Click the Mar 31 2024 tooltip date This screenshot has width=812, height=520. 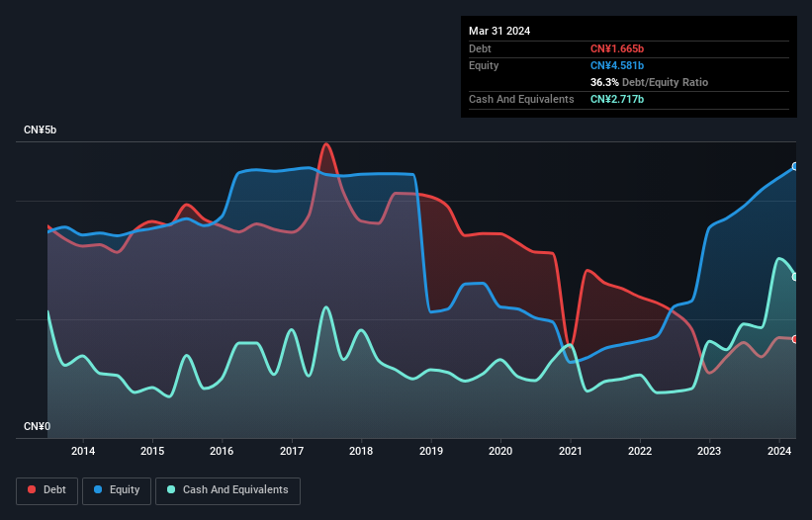pyautogui.click(x=499, y=31)
